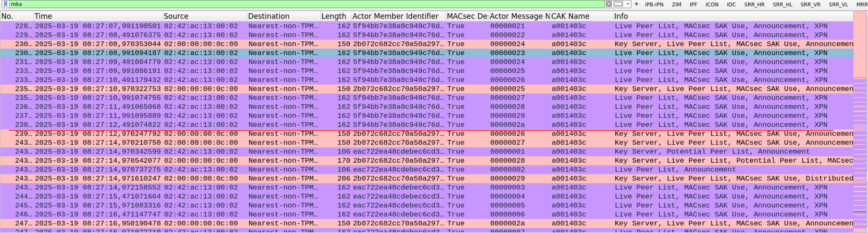
Task: Click the SRR_HR filter button
Action: tap(754, 4)
